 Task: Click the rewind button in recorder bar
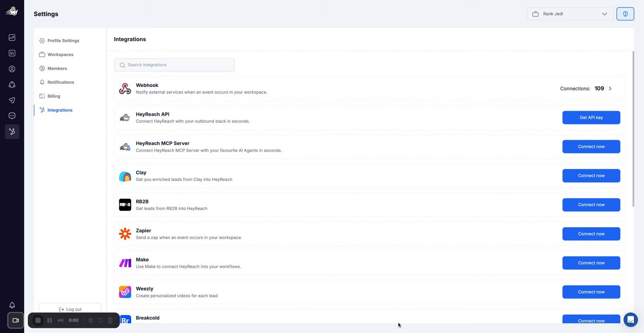click(x=61, y=320)
